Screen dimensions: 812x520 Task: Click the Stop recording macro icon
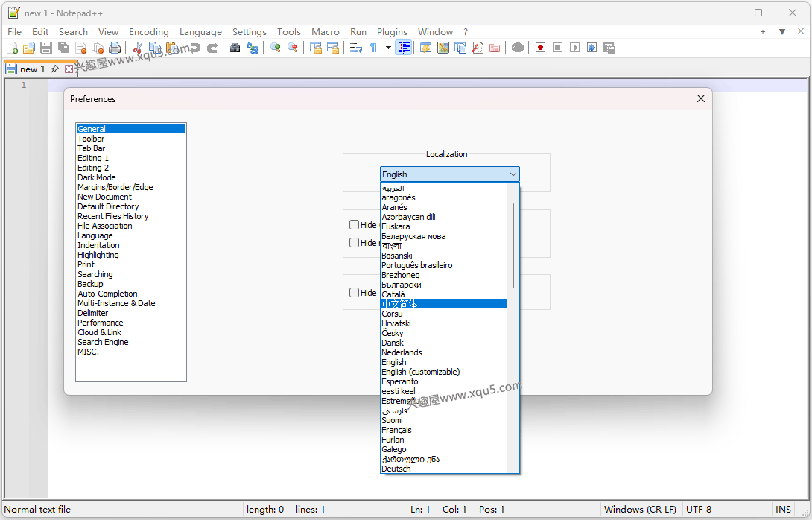557,48
